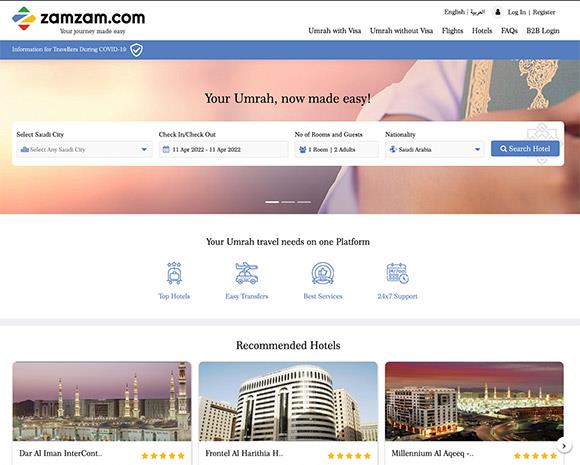Open the rooms and guests selector

click(337, 149)
